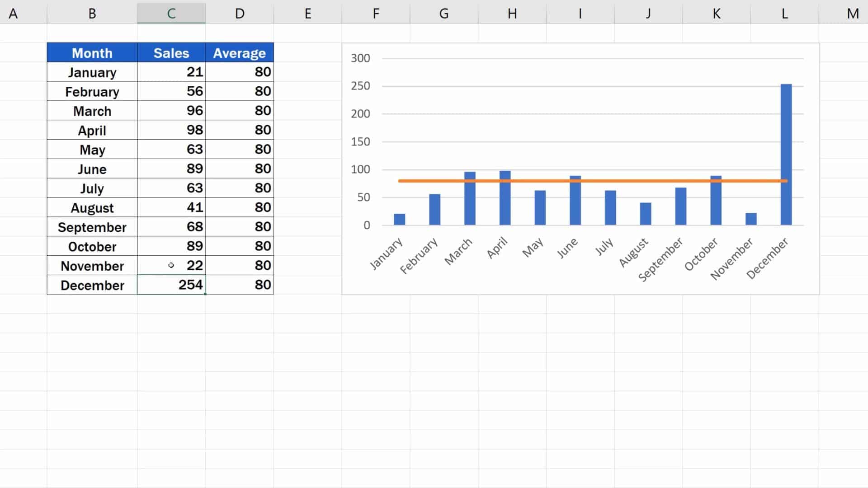
Task: Expand column C by dragging its border
Action: pos(206,13)
